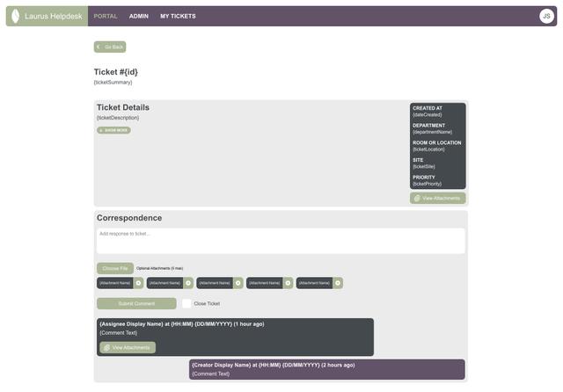This screenshot has width=563, height=392.
Task: Click the Created At label
Action: pos(428,108)
